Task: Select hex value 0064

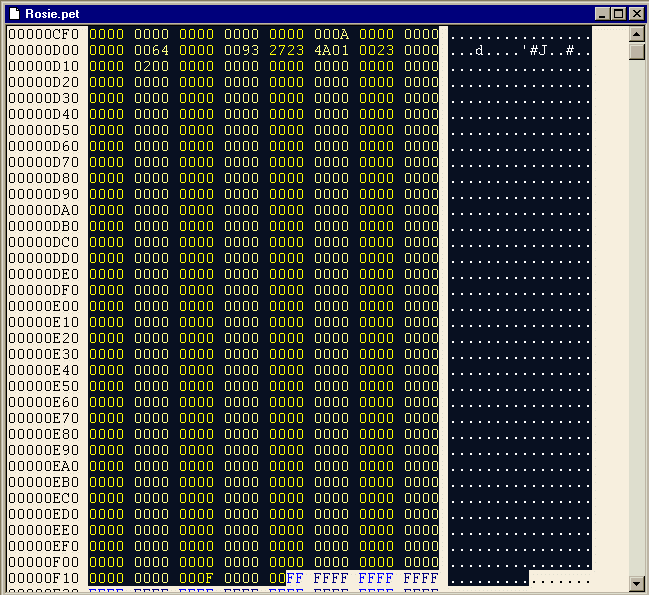Action: 151,50
